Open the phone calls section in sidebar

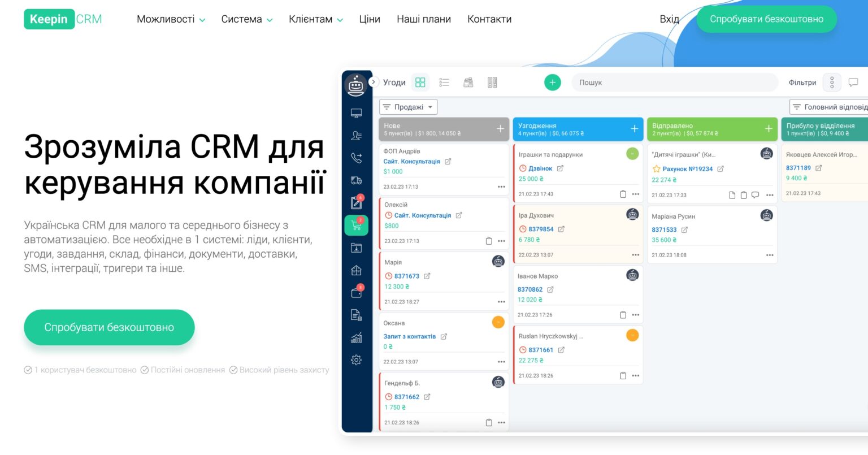[x=356, y=158]
